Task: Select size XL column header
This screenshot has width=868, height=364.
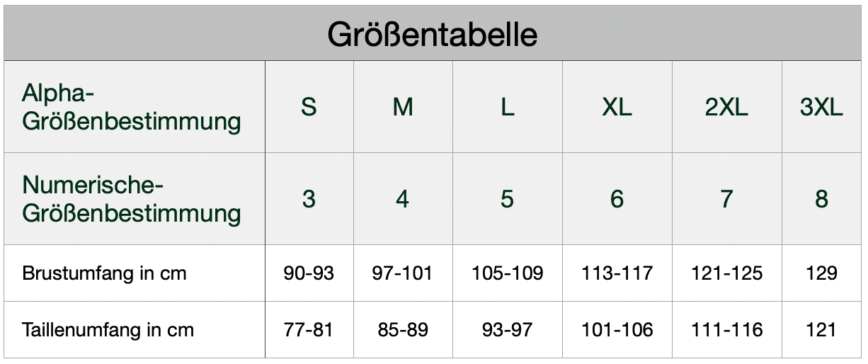Action: pyautogui.click(x=617, y=108)
